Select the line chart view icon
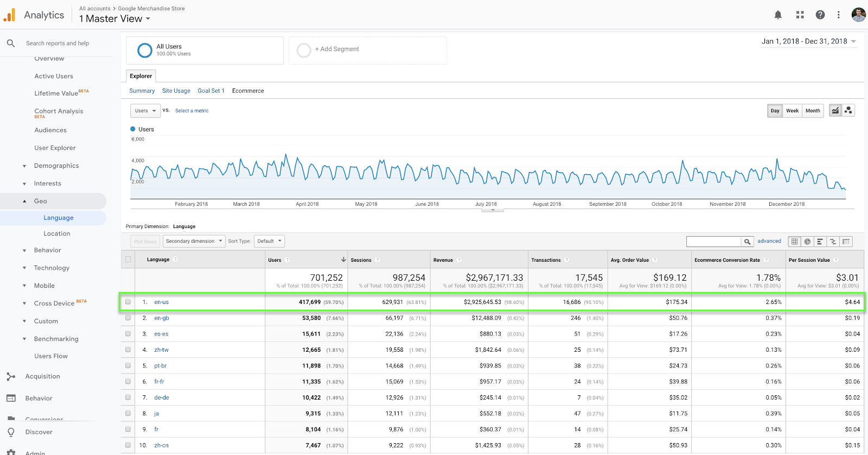The height and width of the screenshot is (455, 868). tap(835, 110)
